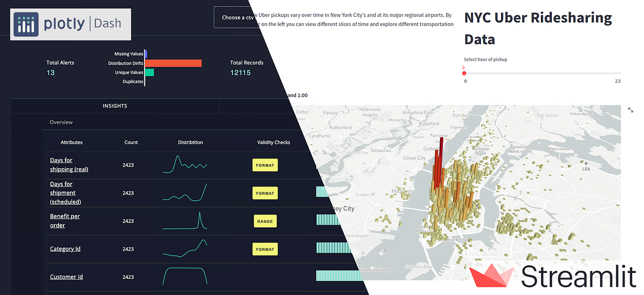Click distribution sparkline for Customer Id

(x=185, y=277)
